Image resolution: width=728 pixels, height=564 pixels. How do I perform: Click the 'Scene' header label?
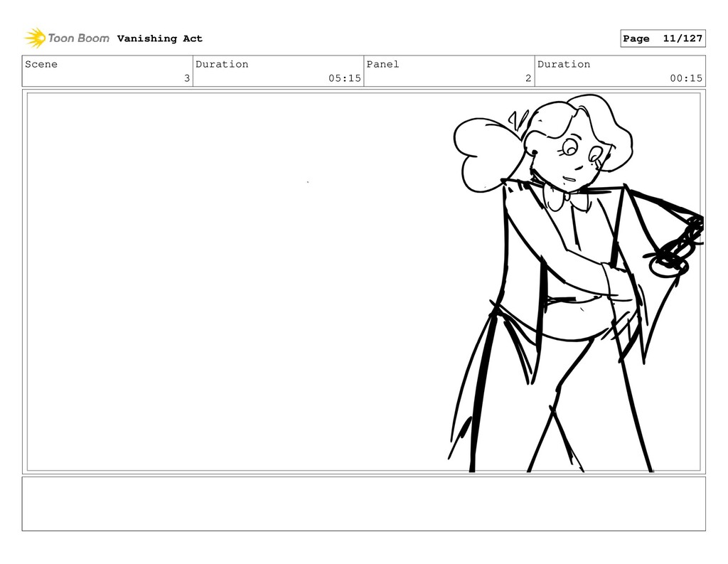(41, 64)
